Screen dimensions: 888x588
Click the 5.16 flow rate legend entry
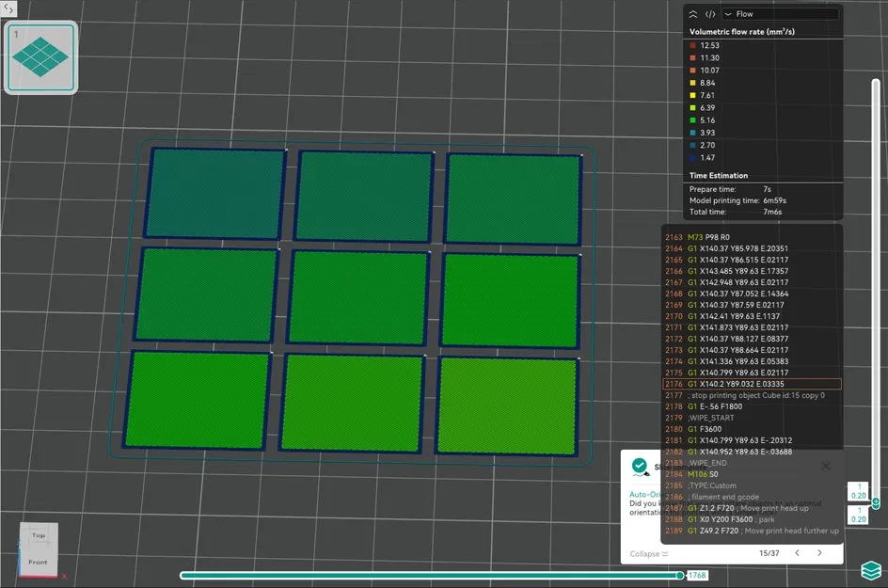pyautogui.click(x=703, y=120)
